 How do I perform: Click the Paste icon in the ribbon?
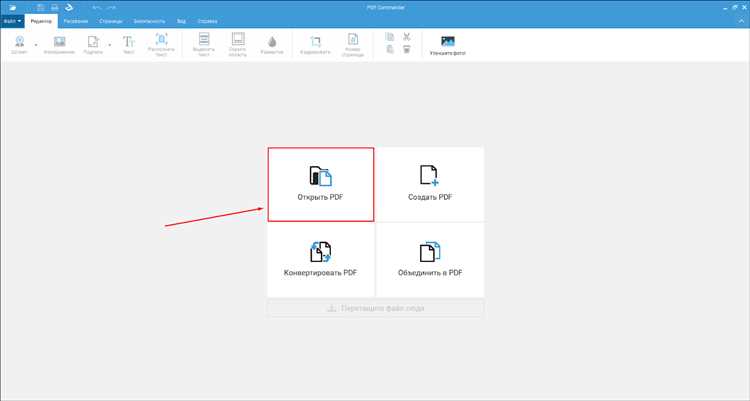[x=390, y=49]
